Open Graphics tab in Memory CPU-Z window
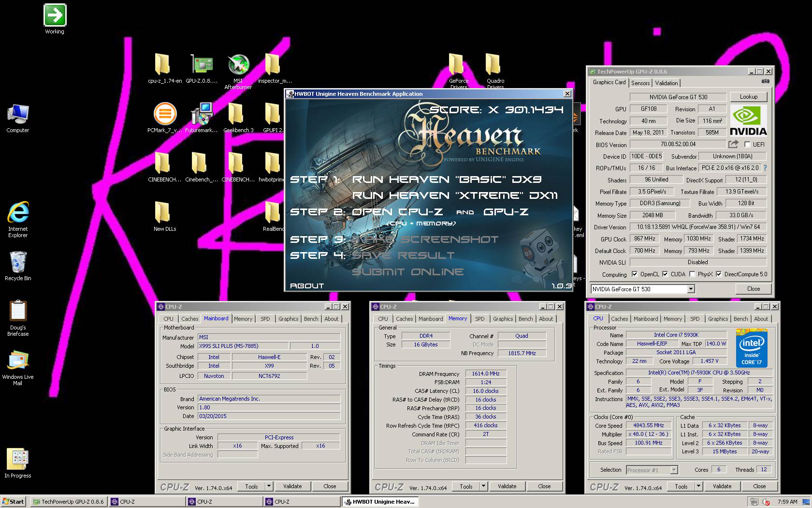Image resolution: width=812 pixels, height=508 pixels. [x=503, y=319]
